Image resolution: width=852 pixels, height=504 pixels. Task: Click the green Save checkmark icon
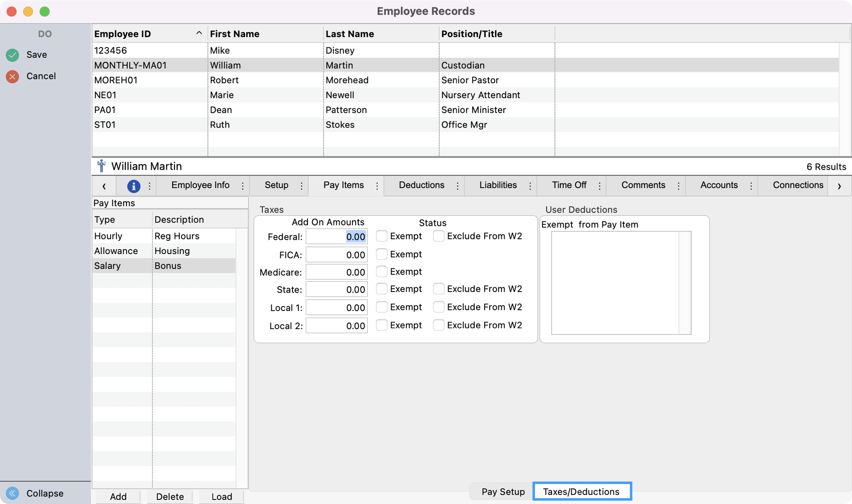coord(12,55)
